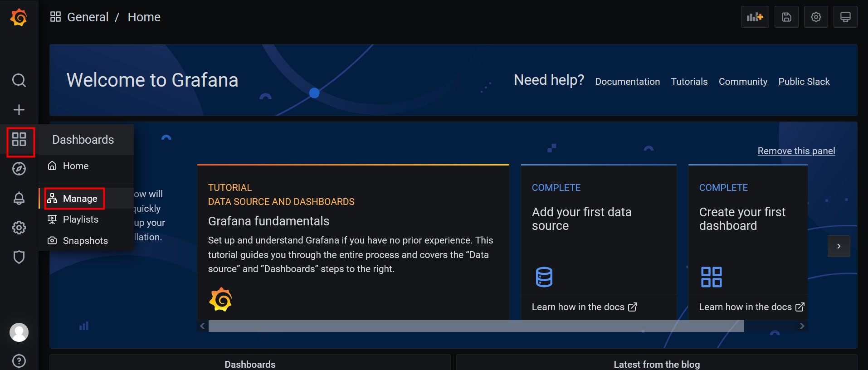Click the Grafana logo in sidebar
Image resolution: width=868 pixels, height=370 pixels.
tap(19, 17)
